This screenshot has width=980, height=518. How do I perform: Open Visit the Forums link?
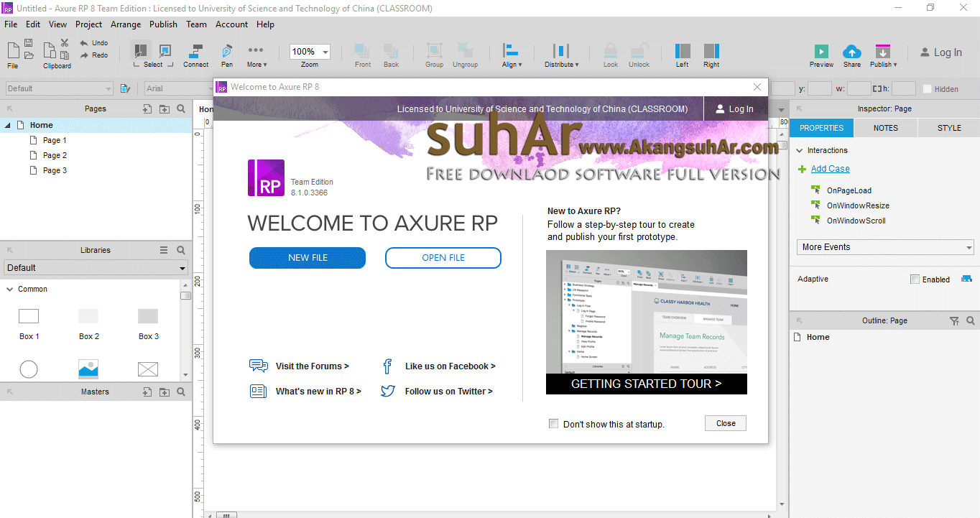pyautogui.click(x=312, y=366)
